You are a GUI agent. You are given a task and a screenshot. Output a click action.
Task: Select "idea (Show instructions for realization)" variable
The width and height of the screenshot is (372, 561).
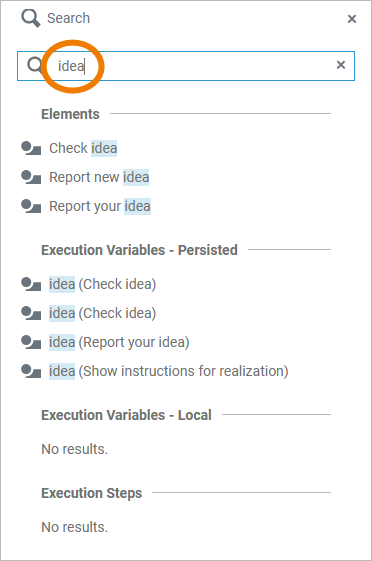(x=169, y=371)
